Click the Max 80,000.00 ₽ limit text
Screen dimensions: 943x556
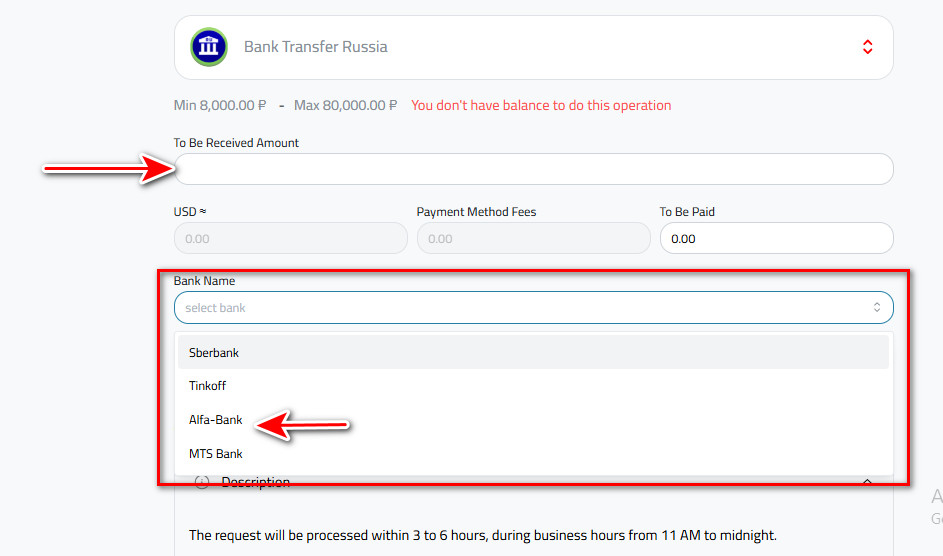coord(345,105)
